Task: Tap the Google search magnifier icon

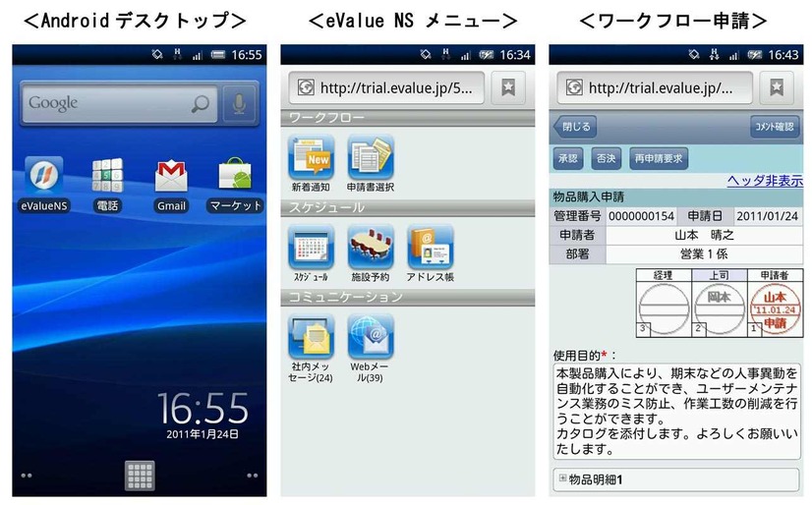Action: [x=201, y=103]
